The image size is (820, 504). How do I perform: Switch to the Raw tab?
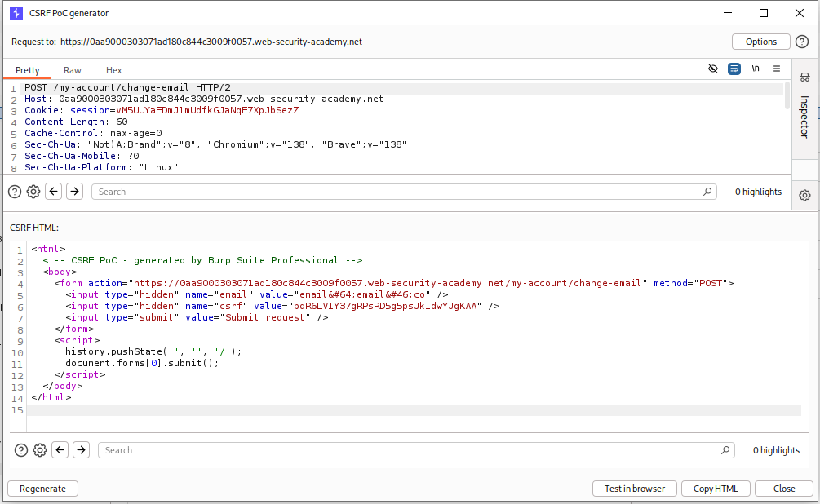[x=72, y=70]
